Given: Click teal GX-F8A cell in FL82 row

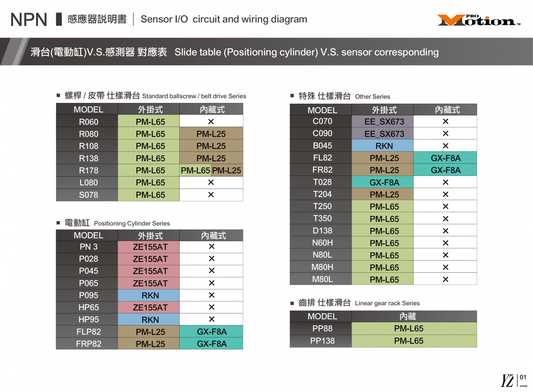Looking at the screenshot, I should point(445,158).
